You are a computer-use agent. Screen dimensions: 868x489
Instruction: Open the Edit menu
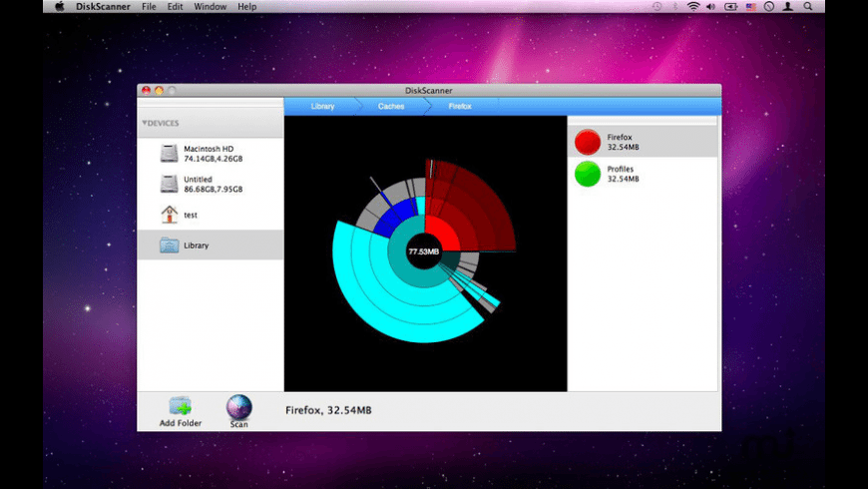click(176, 7)
